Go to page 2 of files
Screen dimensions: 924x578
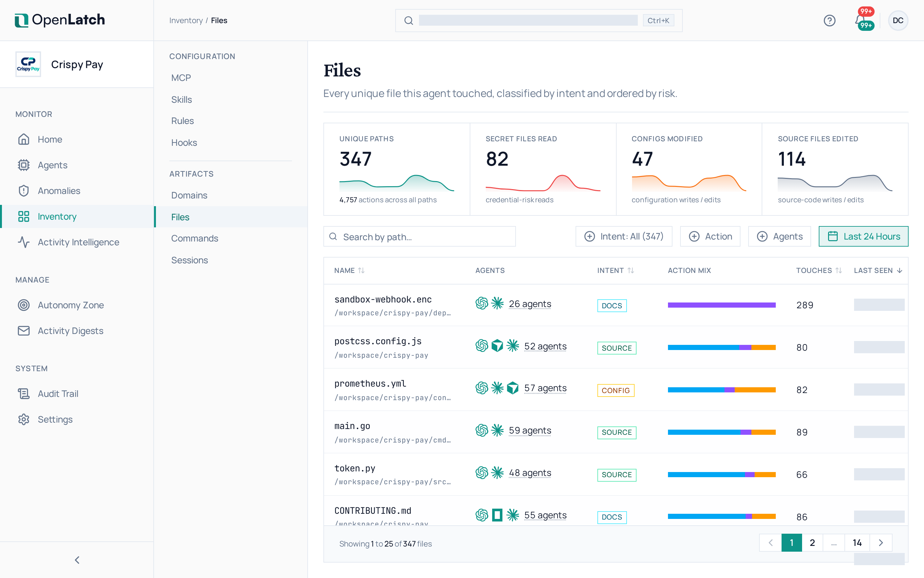click(812, 542)
